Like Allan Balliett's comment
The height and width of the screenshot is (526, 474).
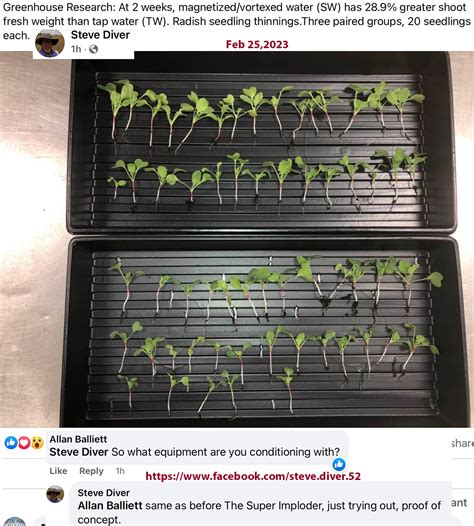pyautogui.click(x=58, y=471)
